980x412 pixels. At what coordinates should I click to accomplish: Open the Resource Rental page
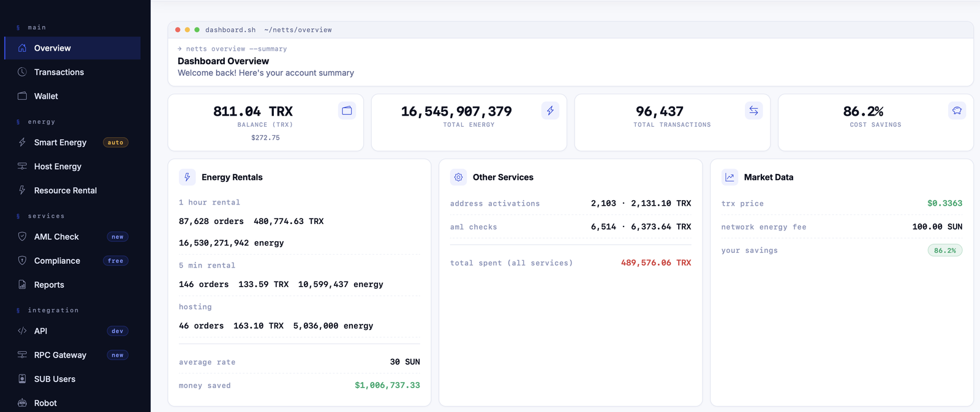pos(72,190)
